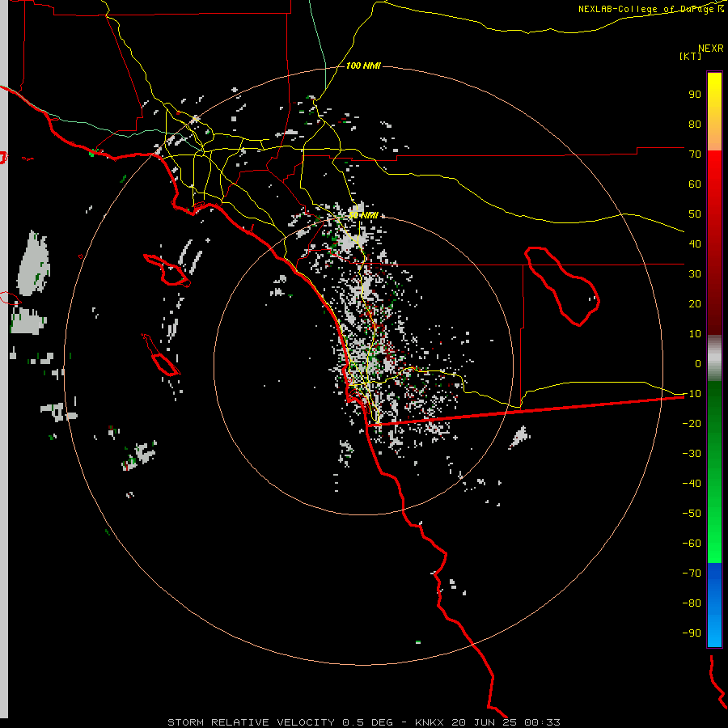Click the 80 value on the velocity scale
The image size is (728, 728).
pos(695,124)
